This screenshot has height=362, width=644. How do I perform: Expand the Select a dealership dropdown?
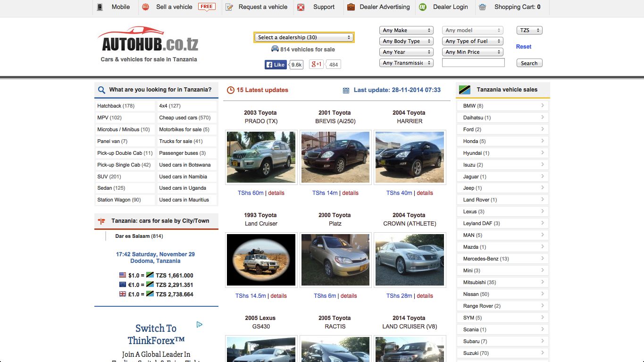point(303,37)
